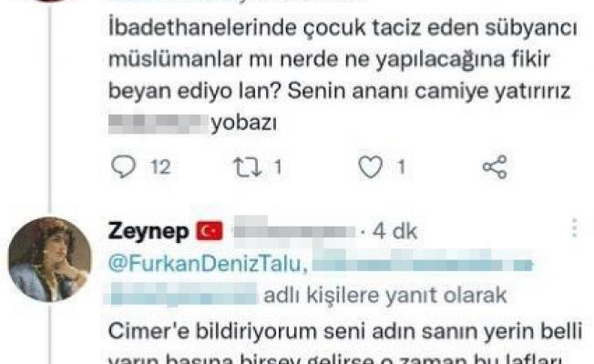The width and height of the screenshot is (594, 364).
Task: Click the 4 dk timestamp
Action: [394, 231]
